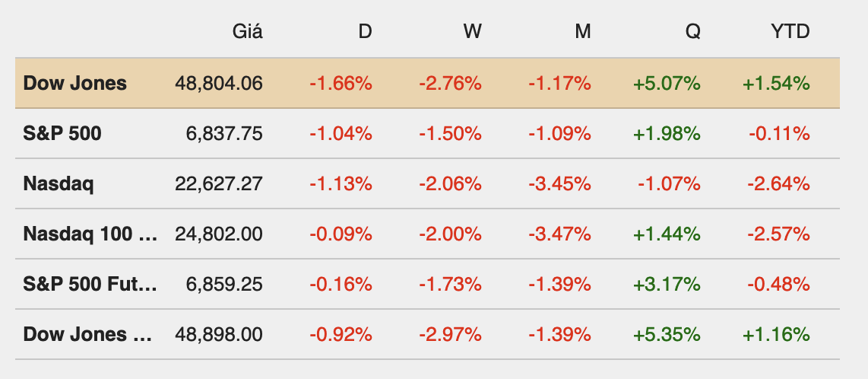Open the truncated Nasdaq 100 row label

pos(90,234)
